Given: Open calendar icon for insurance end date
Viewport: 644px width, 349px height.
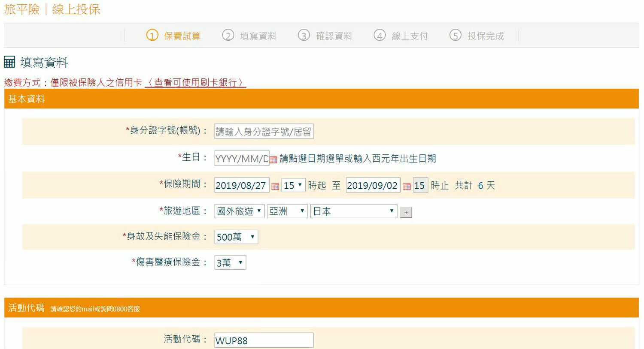Looking at the screenshot, I should pyautogui.click(x=407, y=187).
